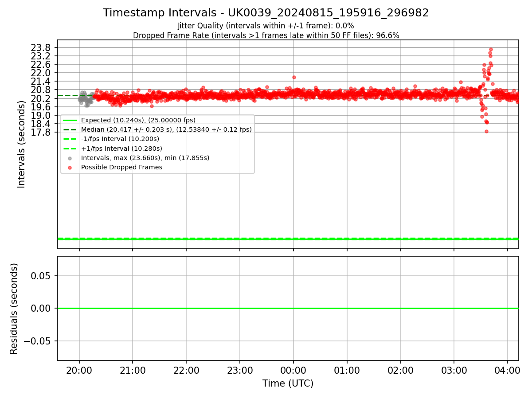The image size is (532, 399).
Task: Click the '20.2' y-axis tick label
Action: point(42,98)
